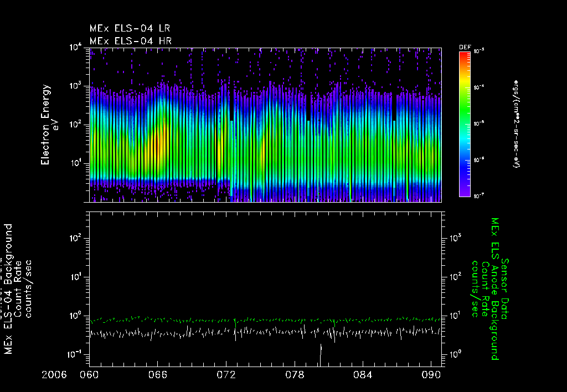567x392 pixels.
Task: Click the '072' day tick label
Action: 226,375
